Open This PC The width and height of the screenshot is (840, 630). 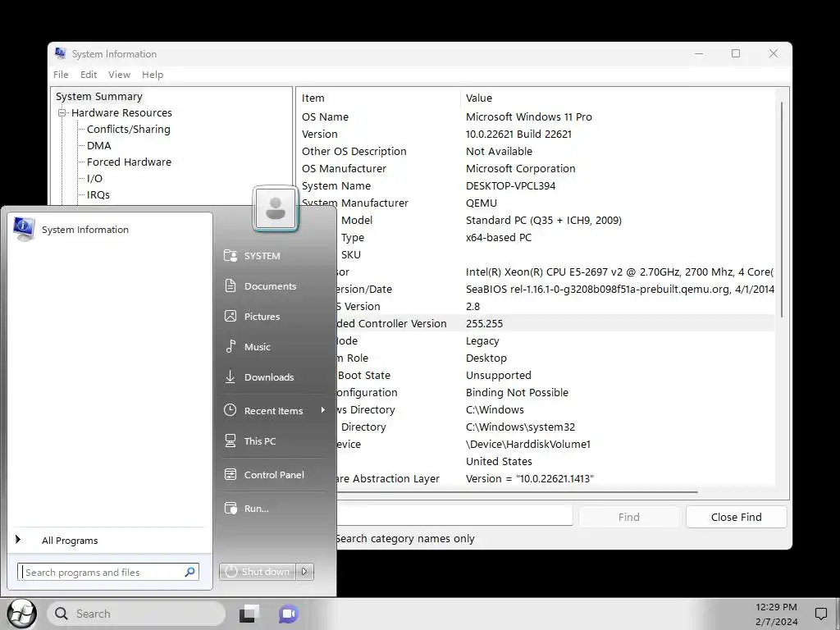pyautogui.click(x=260, y=441)
